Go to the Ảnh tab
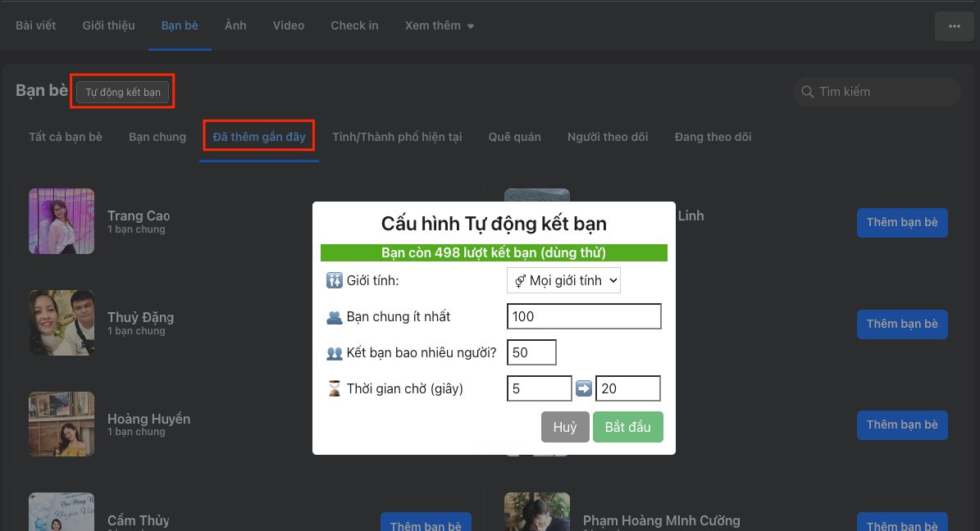980x531 pixels. coord(235,25)
